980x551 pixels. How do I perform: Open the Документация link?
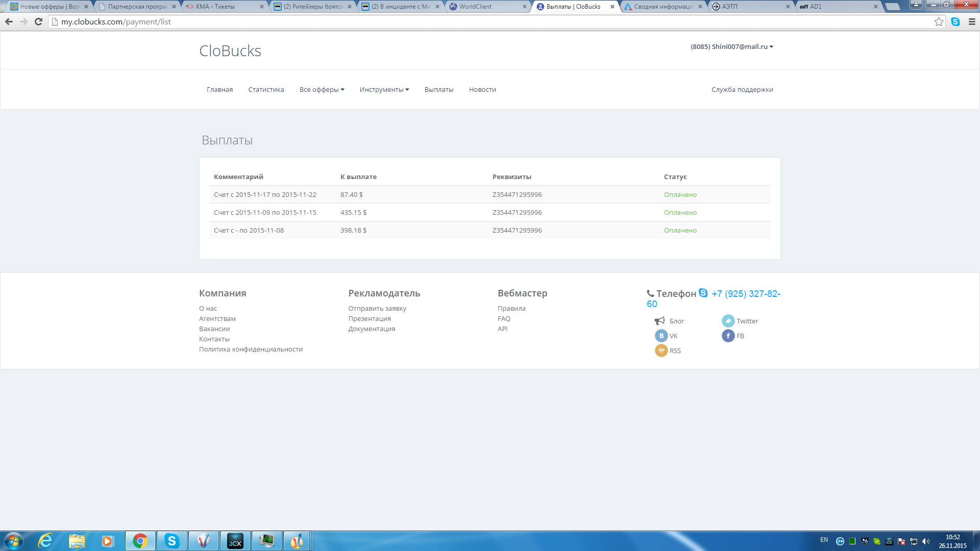372,329
